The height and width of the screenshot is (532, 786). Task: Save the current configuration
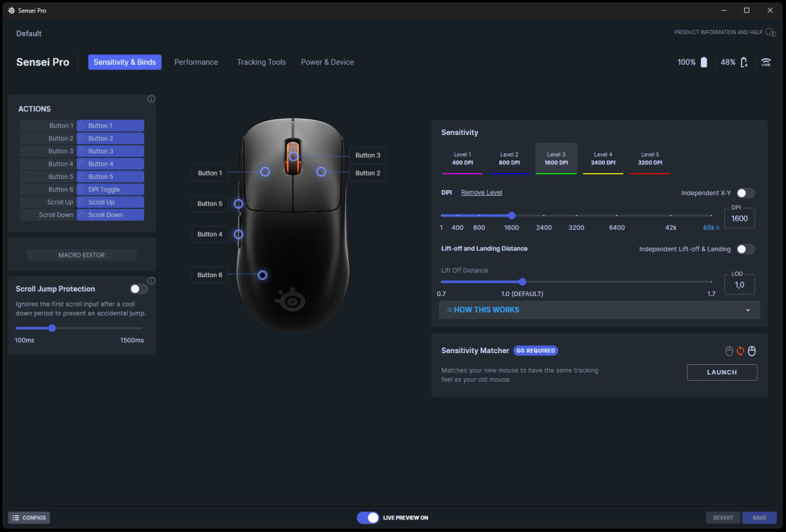coord(759,518)
